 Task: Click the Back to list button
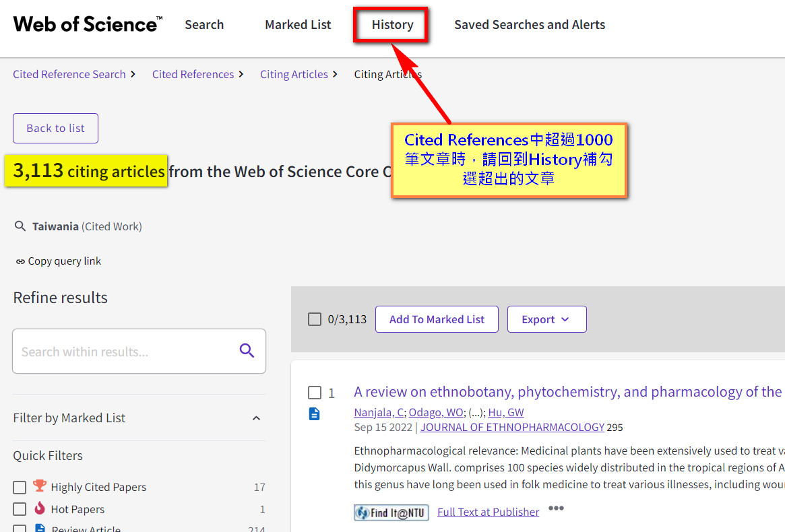tap(55, 128)
